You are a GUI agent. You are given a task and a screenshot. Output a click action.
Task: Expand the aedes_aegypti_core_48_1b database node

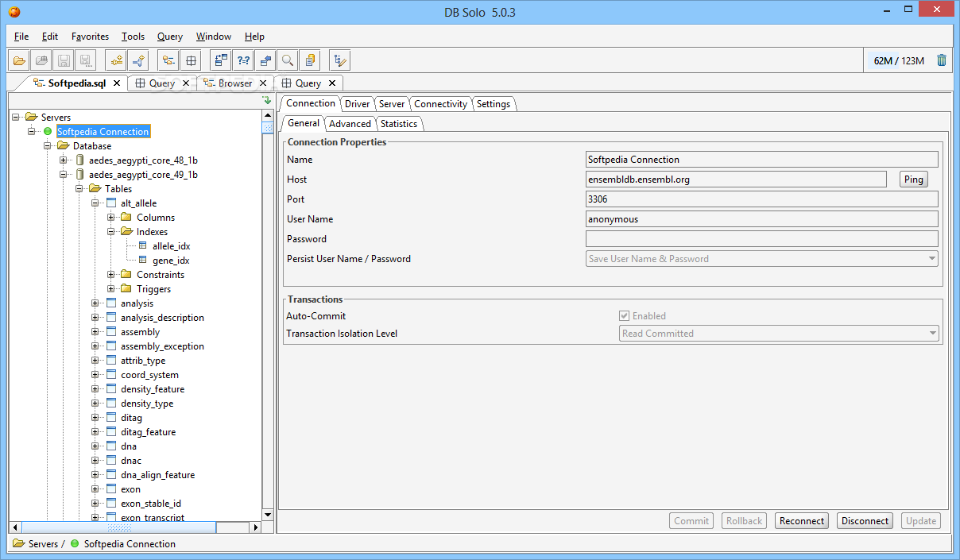[64, 160]
